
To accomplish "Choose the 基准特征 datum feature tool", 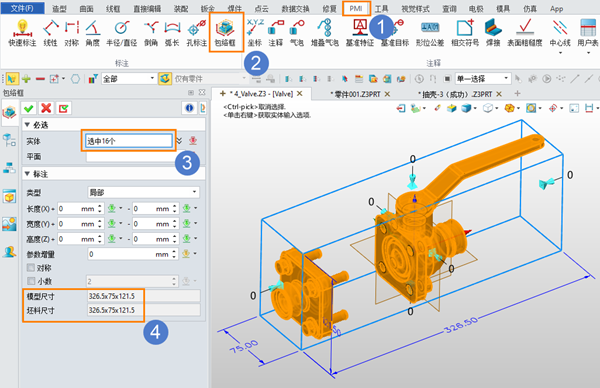I will (360, 33).
